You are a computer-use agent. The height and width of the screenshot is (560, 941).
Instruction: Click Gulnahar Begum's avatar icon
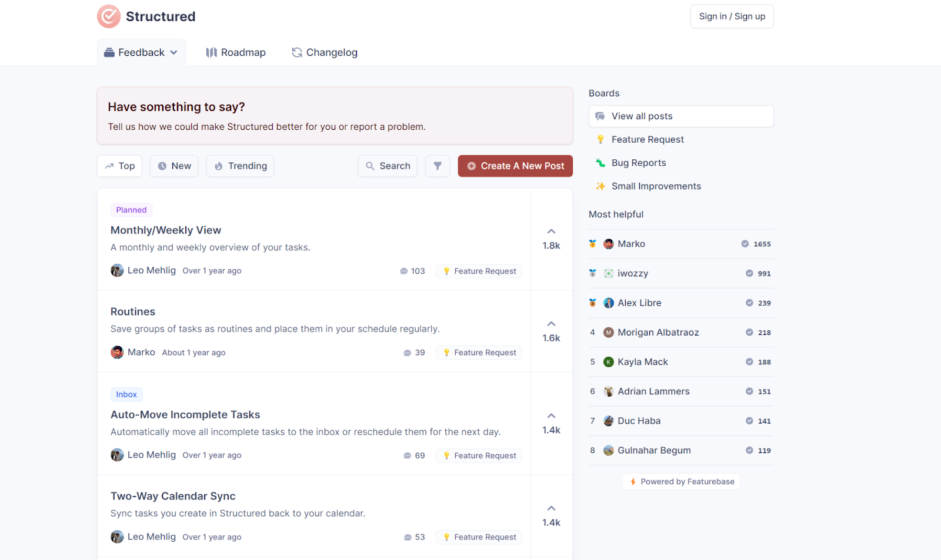[x=609, y=450]
